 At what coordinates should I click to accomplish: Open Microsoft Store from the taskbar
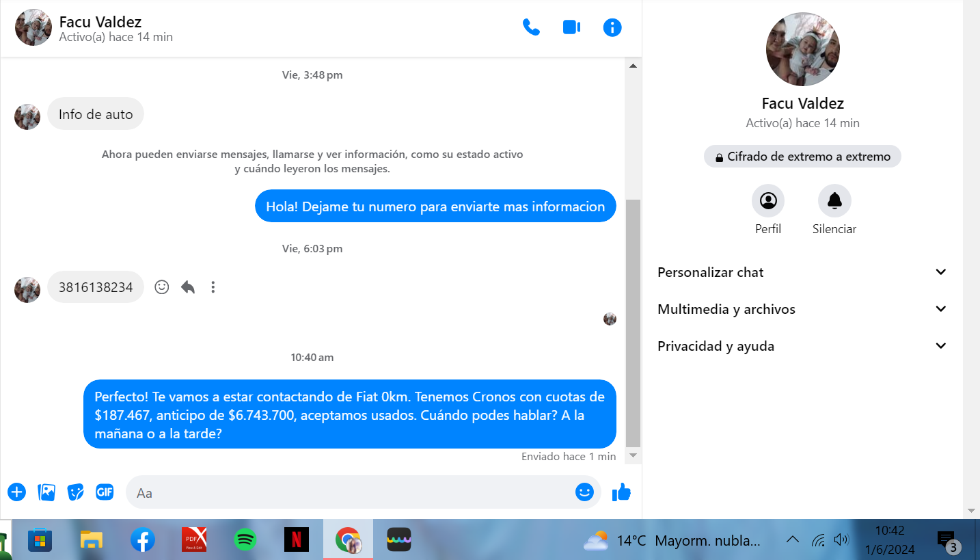[40, 540]
